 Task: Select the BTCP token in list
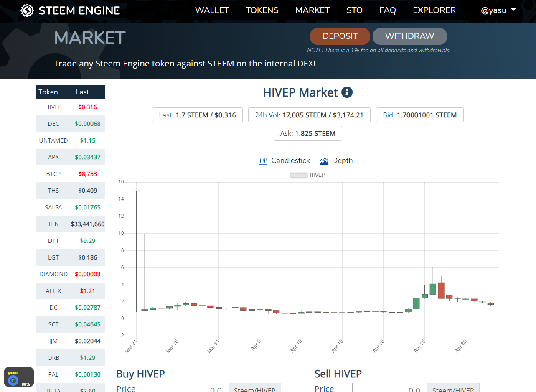[x=71, y=174]
